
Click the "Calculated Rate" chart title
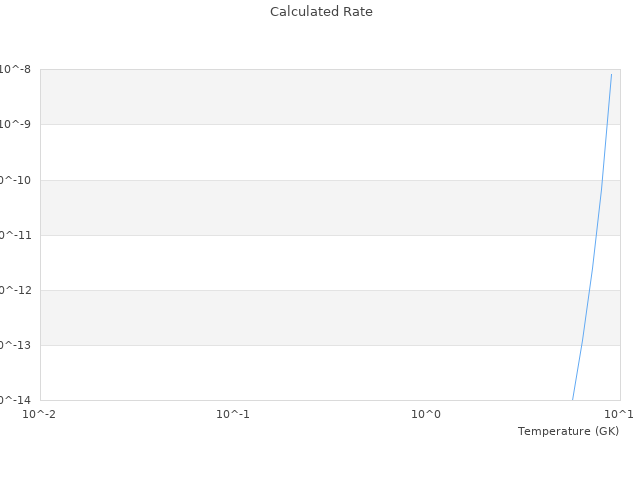(x=321, y=12)
